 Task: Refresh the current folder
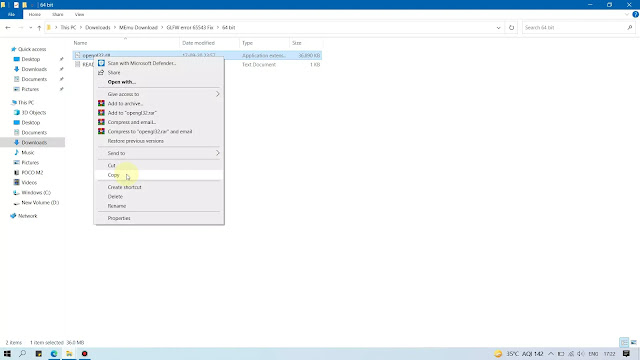(511, 28)
